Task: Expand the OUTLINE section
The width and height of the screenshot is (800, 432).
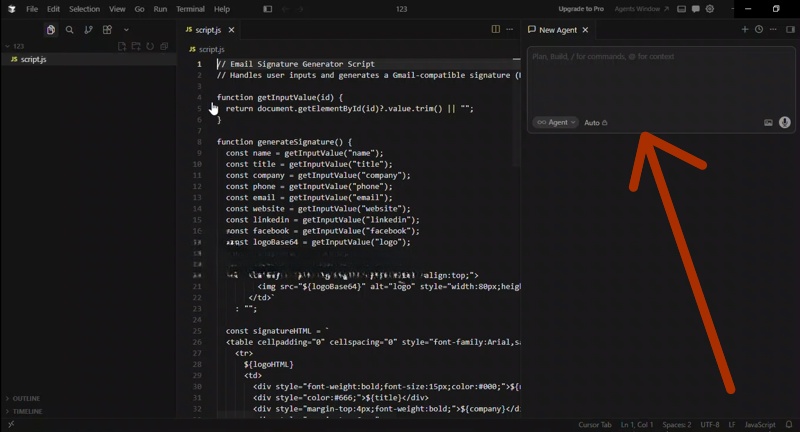Action: (x=27, y=398)
